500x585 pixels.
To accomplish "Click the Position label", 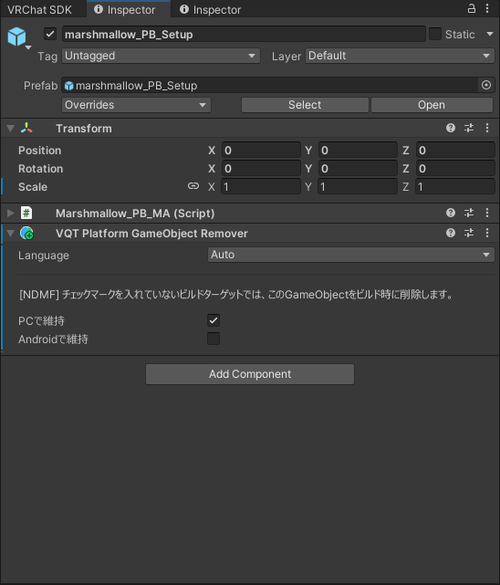I will click(40, 150).
